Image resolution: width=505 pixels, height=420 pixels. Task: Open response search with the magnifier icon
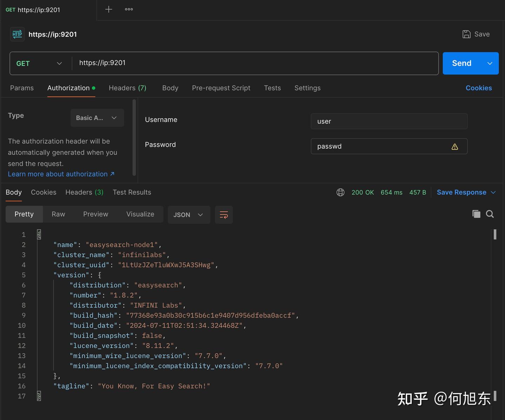pos(490,214)
